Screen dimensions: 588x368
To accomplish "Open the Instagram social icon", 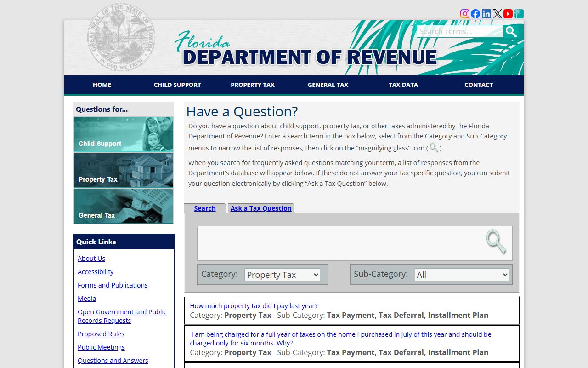I will (x=465, y=14).
